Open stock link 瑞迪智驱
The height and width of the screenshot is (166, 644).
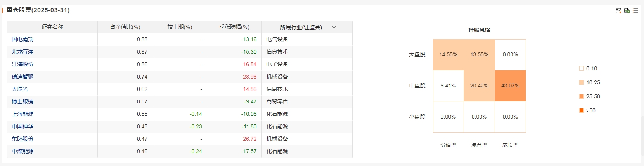[23, 77]
